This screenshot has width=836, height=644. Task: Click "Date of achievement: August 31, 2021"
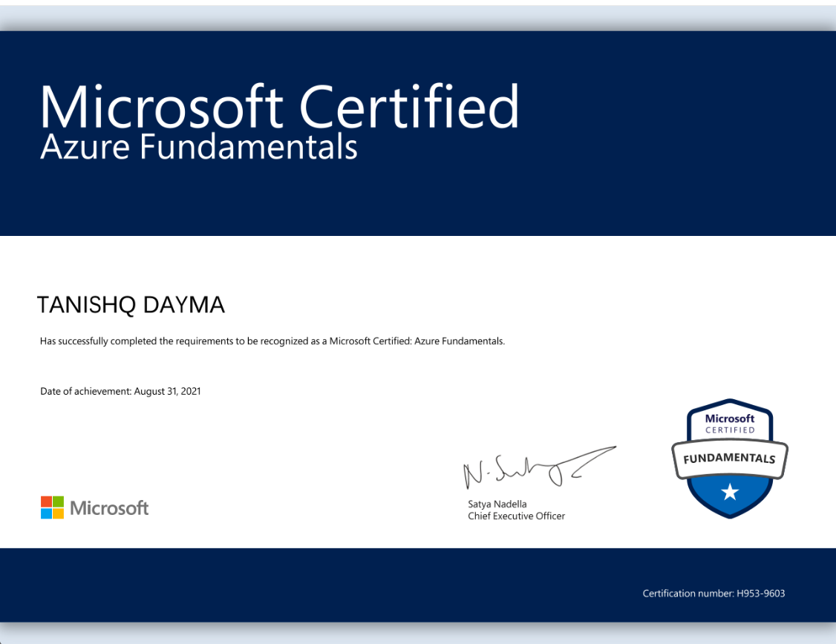point(120,392)
